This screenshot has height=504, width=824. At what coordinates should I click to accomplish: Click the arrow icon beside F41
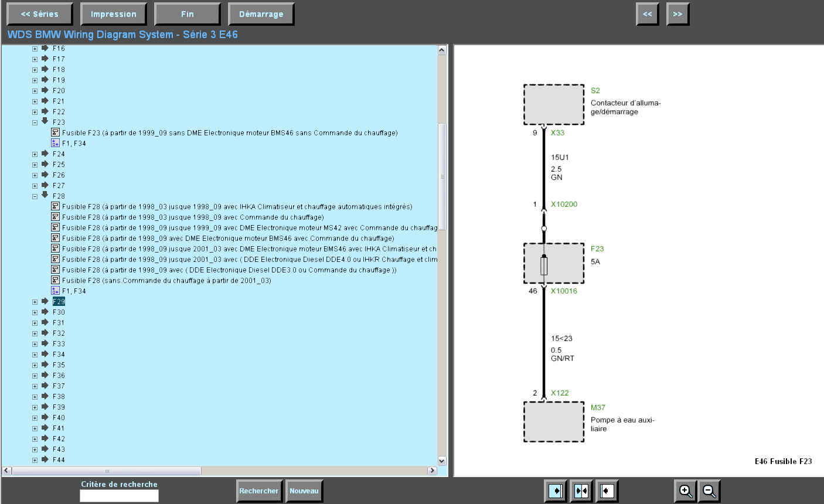click(45, 428)
